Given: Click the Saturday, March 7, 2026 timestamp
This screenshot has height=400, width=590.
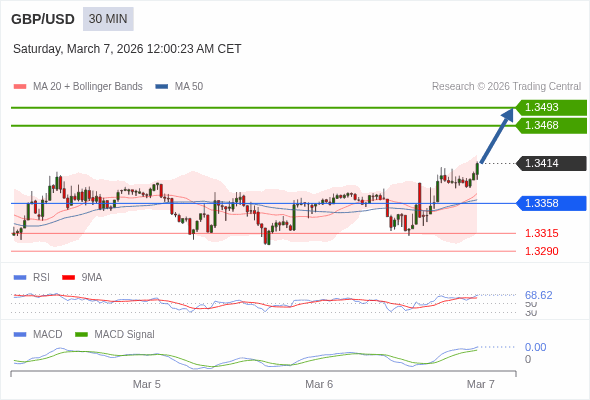Looking at the screenshot, I should point(127,49).
